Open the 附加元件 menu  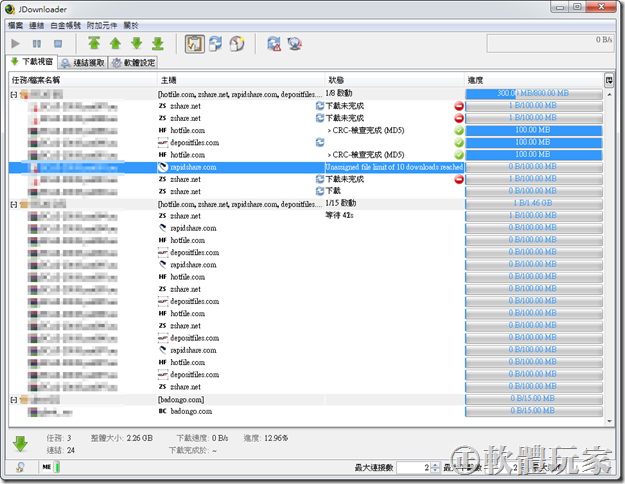(x=102, y=26)
